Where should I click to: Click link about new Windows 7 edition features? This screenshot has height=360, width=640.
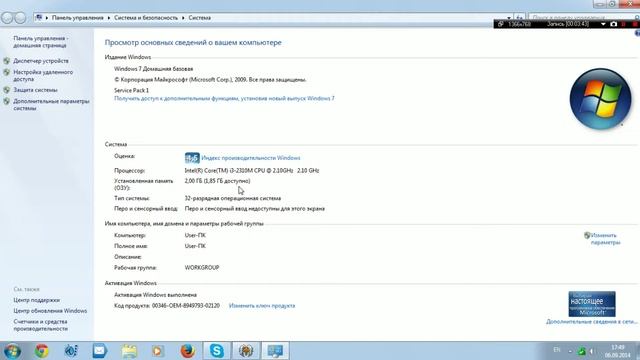(x=224, y=98)
